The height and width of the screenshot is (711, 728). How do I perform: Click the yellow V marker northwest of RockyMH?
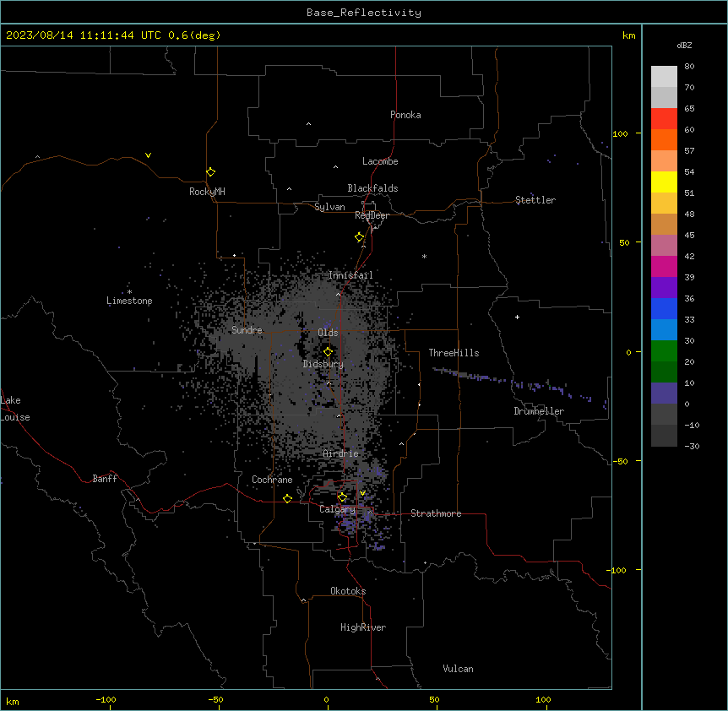click(148, 155)
